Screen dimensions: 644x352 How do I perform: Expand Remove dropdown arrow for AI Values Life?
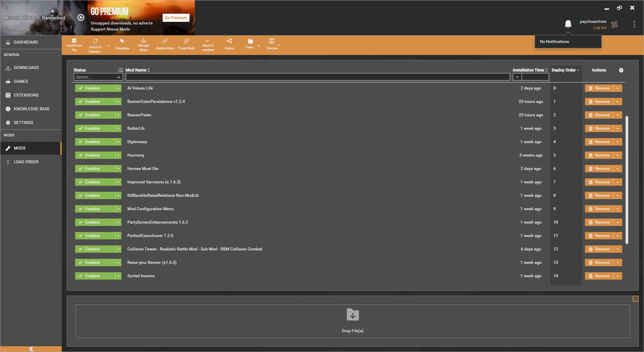point(618,88)
